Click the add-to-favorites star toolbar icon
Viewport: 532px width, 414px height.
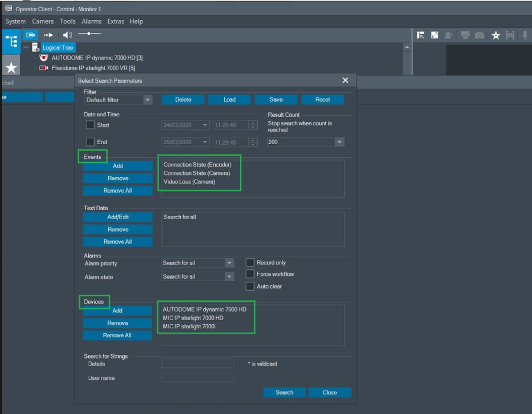[x=495, y=35]
